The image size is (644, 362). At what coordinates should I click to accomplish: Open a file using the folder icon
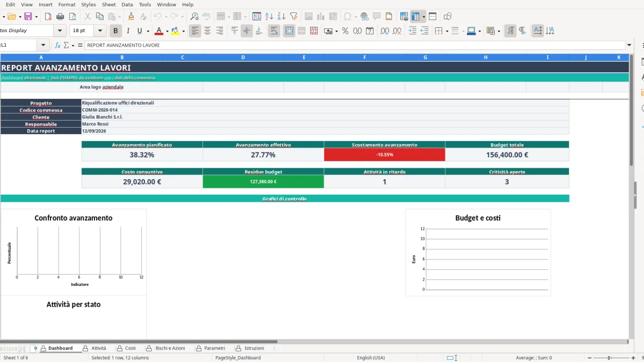pos(11,17)
